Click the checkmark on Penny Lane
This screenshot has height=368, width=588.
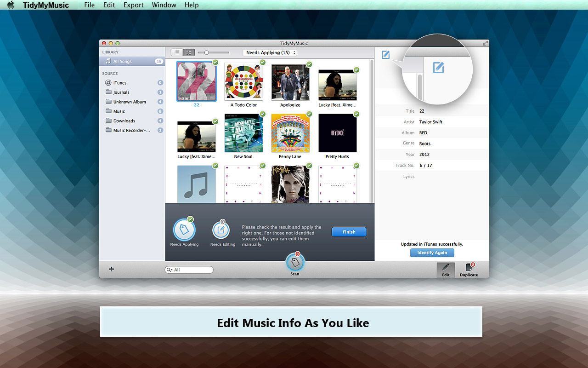click(x=309, y=114)
